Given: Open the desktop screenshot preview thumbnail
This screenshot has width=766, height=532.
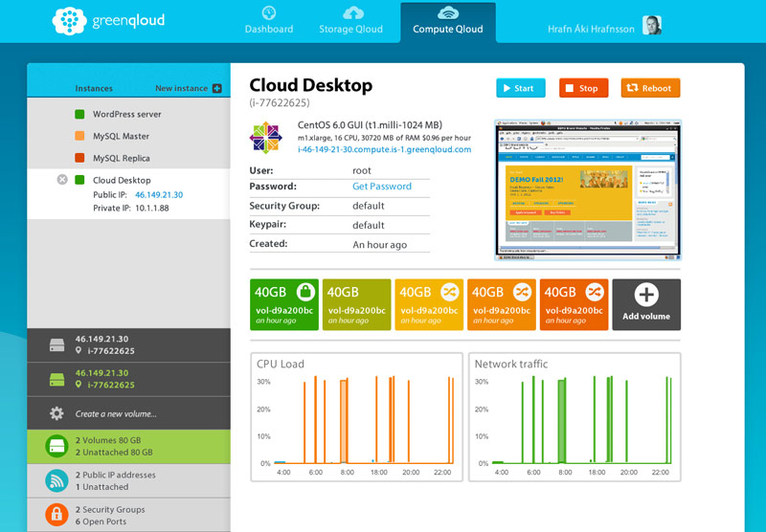Looking at the screenshot, I should click(x=588, y=189).
